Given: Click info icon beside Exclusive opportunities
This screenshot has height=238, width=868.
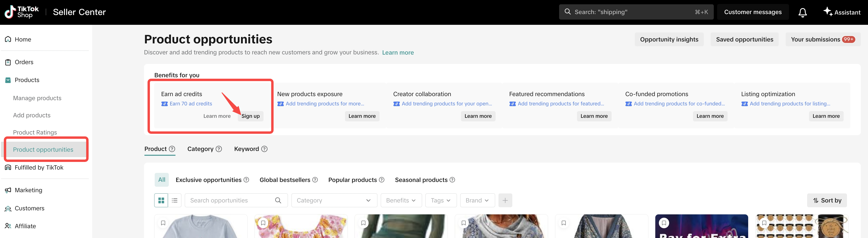Looking at the screenshot, I should 246,180.
